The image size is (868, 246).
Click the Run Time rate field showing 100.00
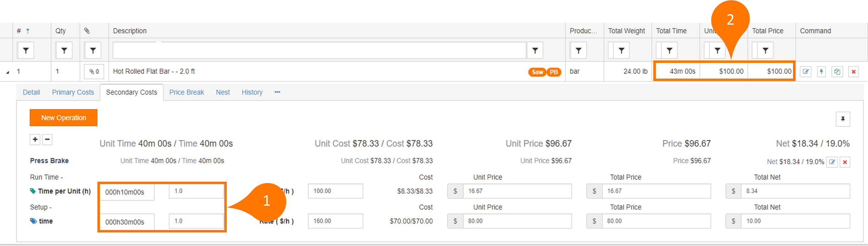(335, 191)
